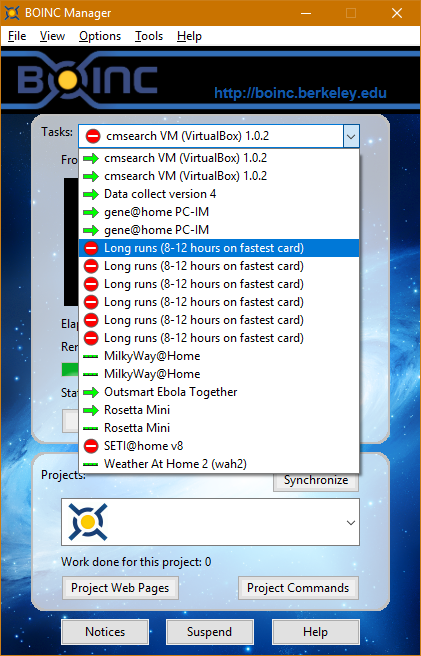The image size is (421, 656).
Task: Select Rosetta Mini task with dashed waiting icon
Action: (219, 428)
